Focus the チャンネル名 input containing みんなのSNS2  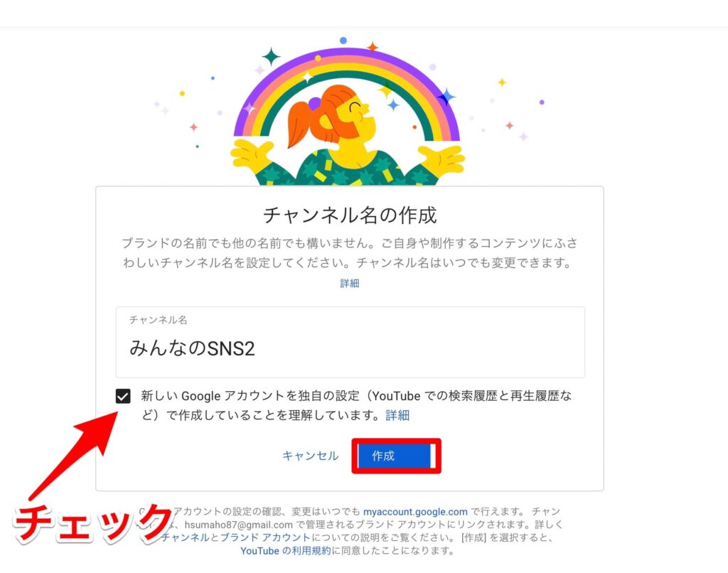coord(350,342)
